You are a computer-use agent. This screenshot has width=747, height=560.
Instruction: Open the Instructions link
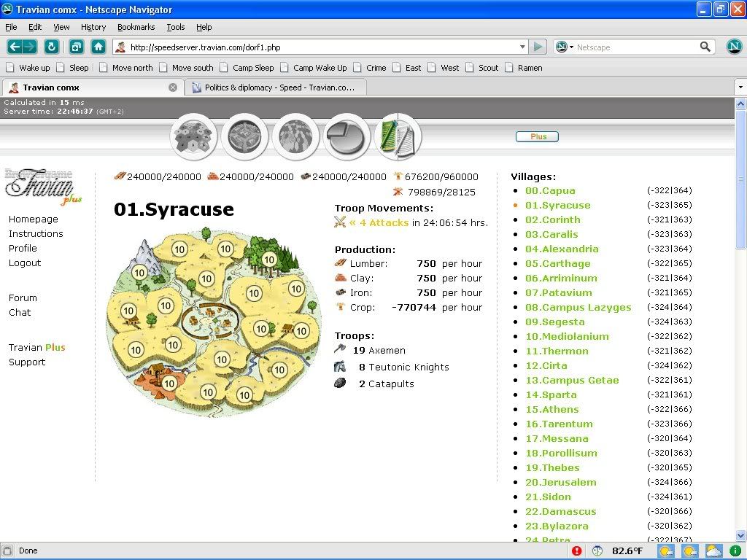click(36, 233)
